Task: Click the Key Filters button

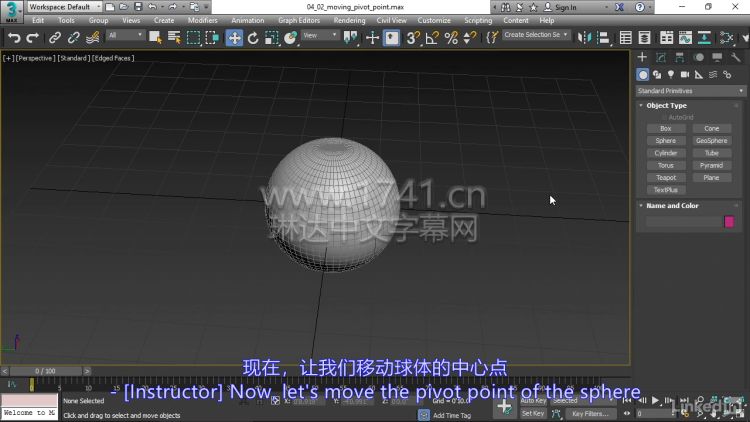Action: (590, 413)
